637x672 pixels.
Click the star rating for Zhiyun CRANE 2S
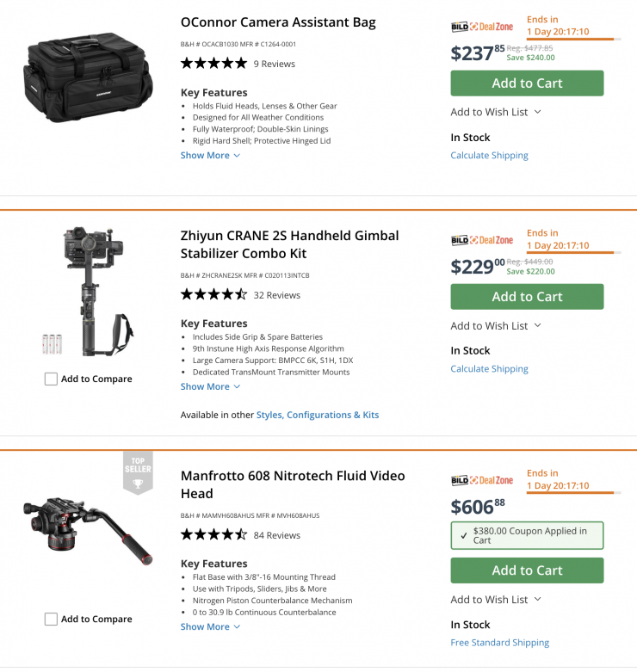pos(213,294)
